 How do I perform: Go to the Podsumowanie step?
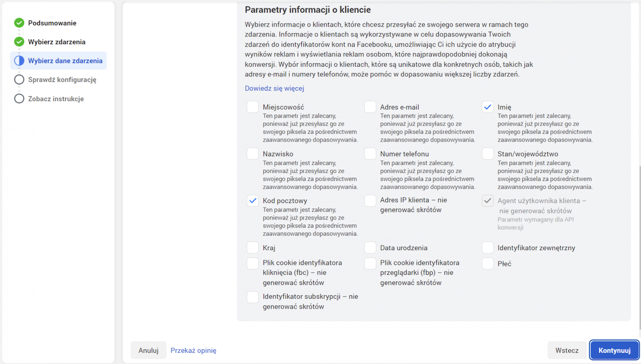pyautogui.click(x=52, y=23)
